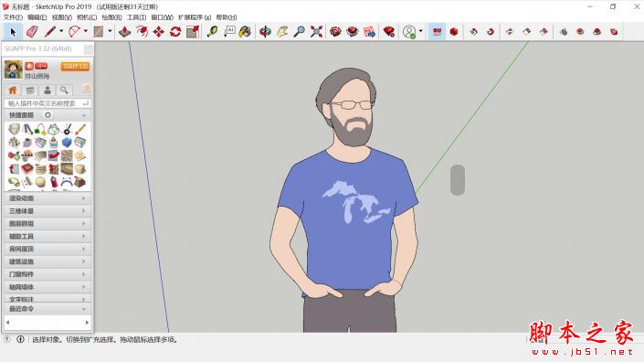This screenshot has width=644, height=362.
Task: Open the 文件(F) menu
Action: click(x=13, y=17)
